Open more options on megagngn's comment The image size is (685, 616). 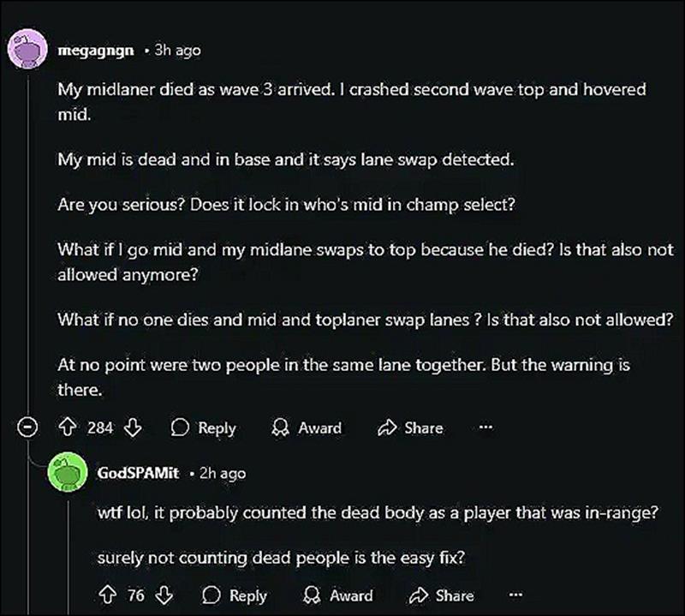pos(485,428)
